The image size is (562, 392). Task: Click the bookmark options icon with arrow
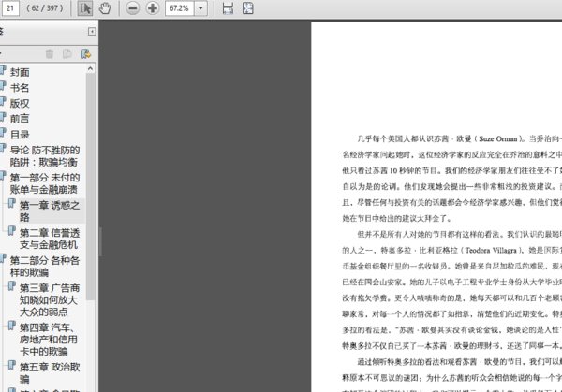tap(85, 53)
